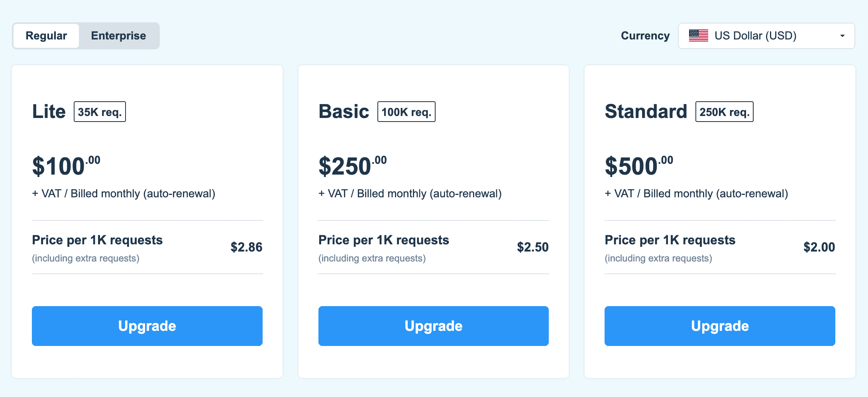Expand the currency dropdown arrow
The image size is (868, 397).
tap(842, 36)
